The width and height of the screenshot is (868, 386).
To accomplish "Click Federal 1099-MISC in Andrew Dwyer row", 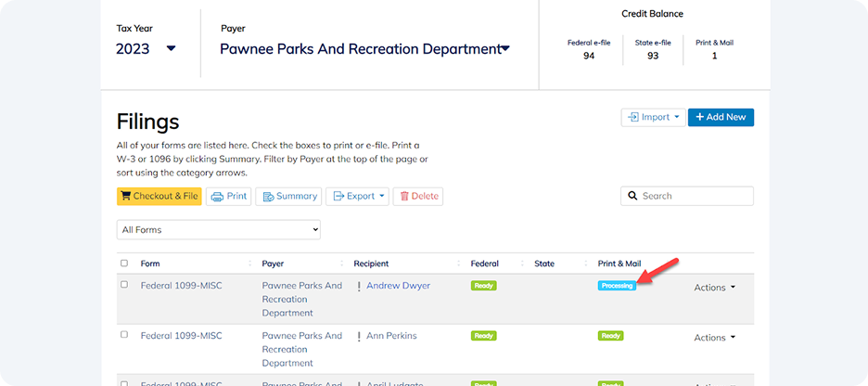I will pos(182,286).
